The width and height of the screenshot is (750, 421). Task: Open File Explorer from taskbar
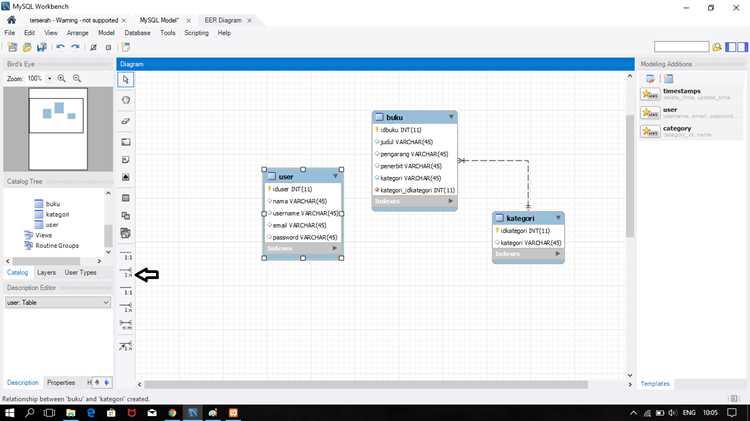(x=70, y=412)
